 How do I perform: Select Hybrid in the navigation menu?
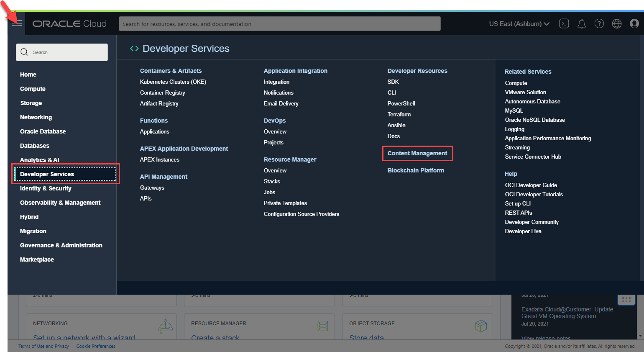point(29,217)
